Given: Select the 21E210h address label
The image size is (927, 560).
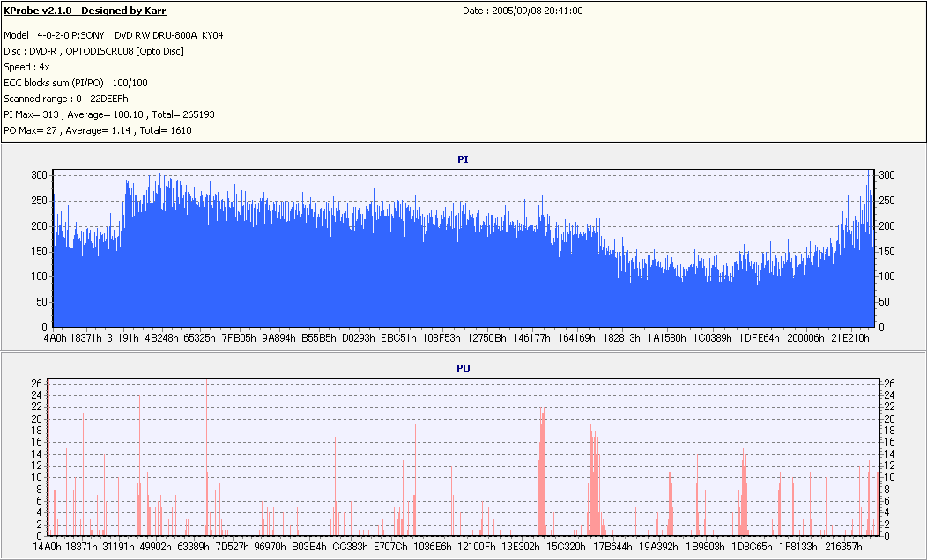Looking at the screenshot, I should (850, 338).
